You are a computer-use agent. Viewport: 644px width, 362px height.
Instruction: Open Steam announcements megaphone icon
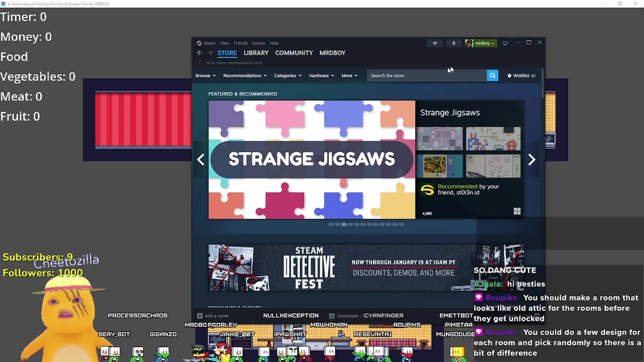tap(435, 43)
